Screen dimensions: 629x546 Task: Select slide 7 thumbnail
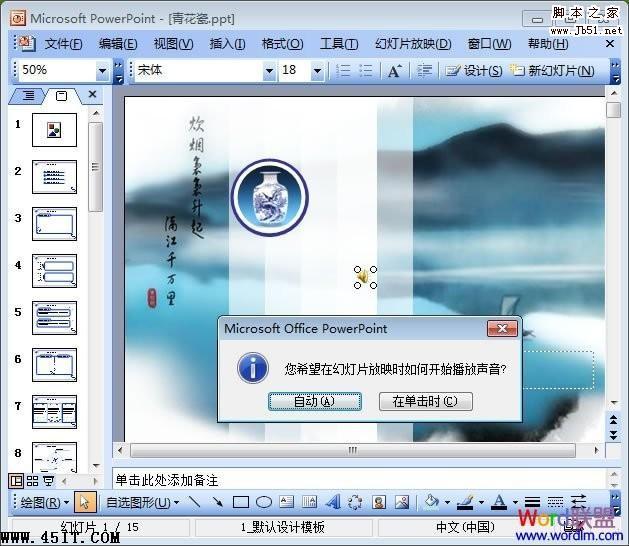pos(54,412)
